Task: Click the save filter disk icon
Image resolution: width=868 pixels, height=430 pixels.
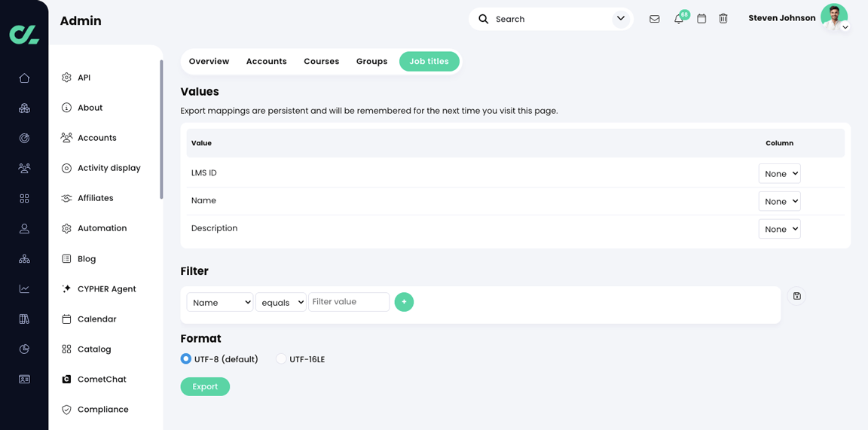Action: (x=796, y=295)
